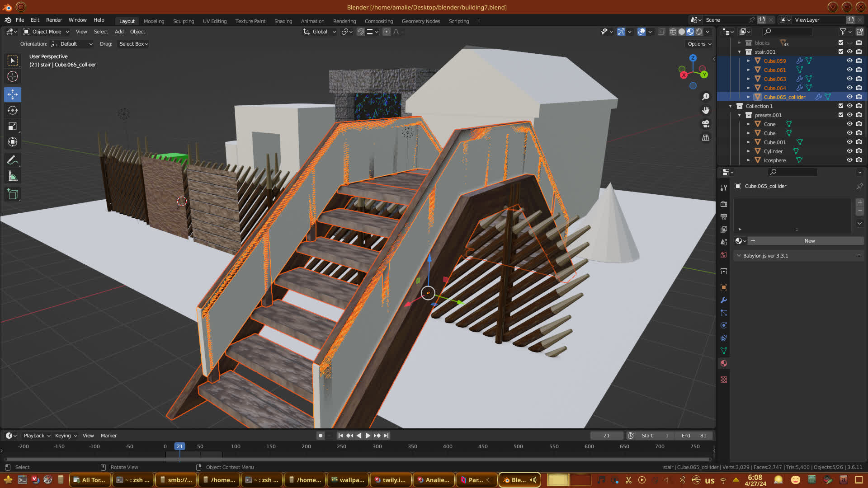
Task: Open Global transform orientation dropdown
Action: [x=320, y=32]
